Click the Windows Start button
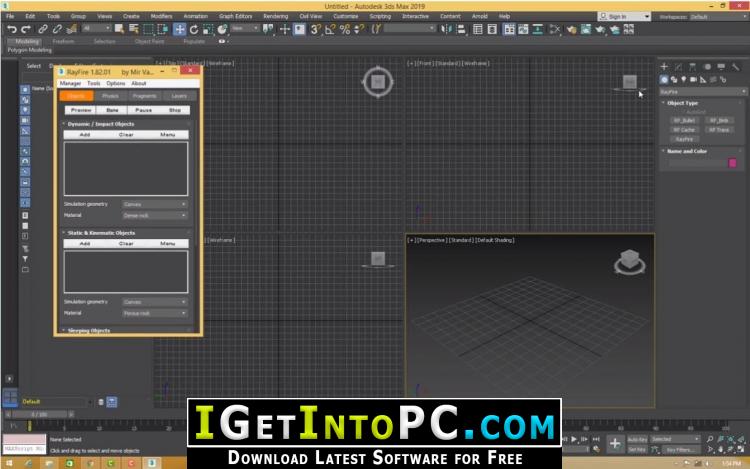The image size is (750, 469). (9, 463)
